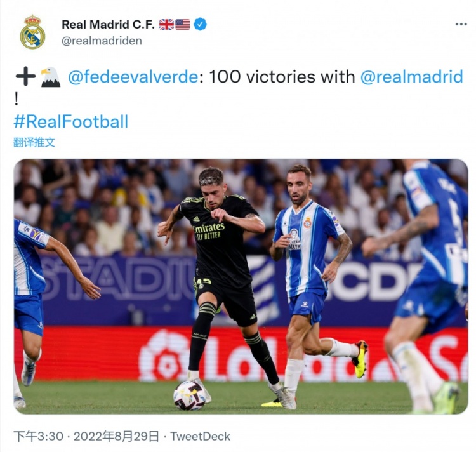Click the blue verified badge icon
476x452 pixels.
pyautogui.click(x=201, y=24)
